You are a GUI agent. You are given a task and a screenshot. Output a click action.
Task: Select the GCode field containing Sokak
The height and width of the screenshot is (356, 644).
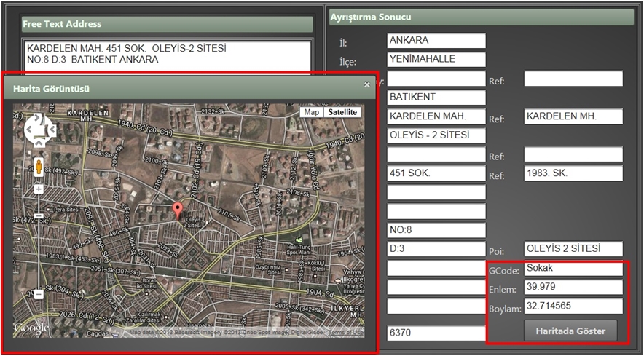(x=573, y=269)
